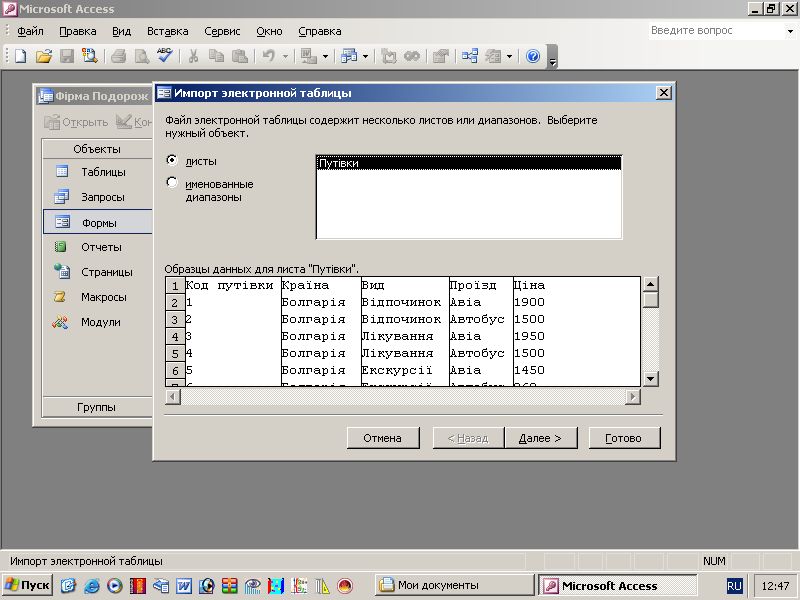Open the Вставка menu
Viewport: 800px width, 600px height.
coord(167,31)
